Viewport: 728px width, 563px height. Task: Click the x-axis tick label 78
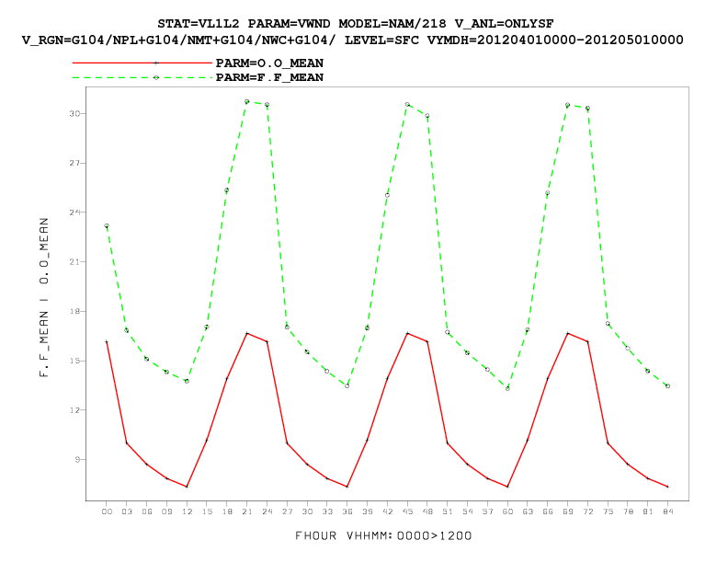tap(628, 511)
